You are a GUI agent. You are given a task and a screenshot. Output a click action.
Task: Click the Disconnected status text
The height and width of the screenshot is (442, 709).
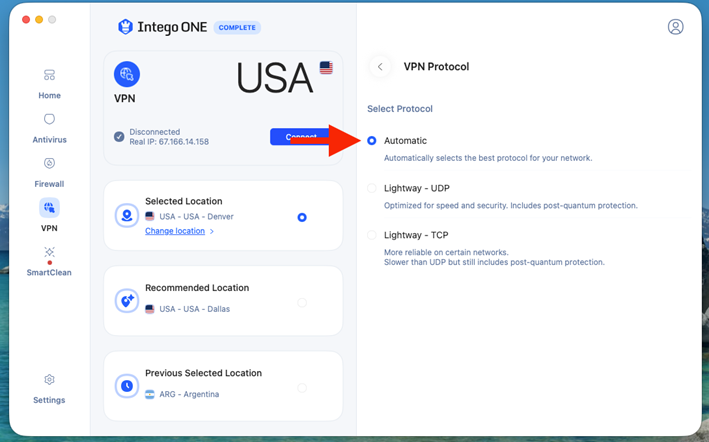pos(155,132)
